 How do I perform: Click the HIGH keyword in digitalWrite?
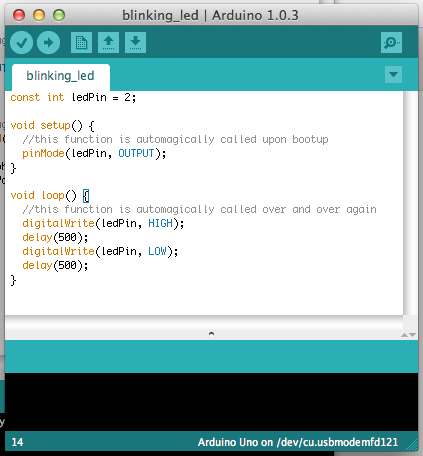pos(160,223)
